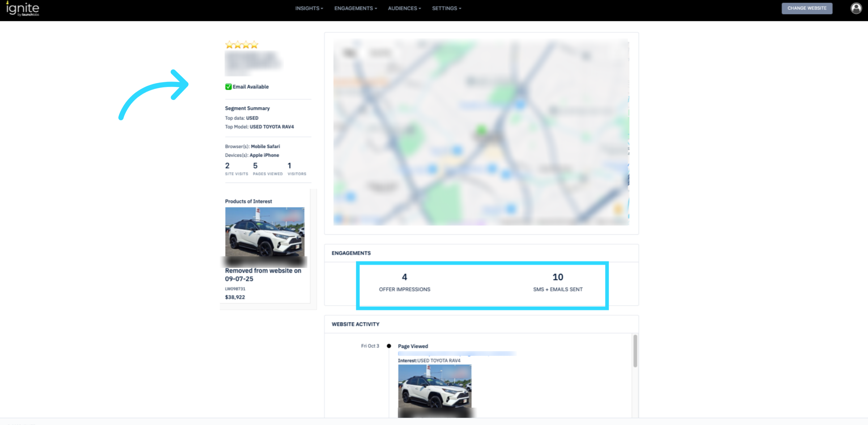Click the green Email Available checkmark
This screenshot has height=425, width=868.
coord(228,87)
